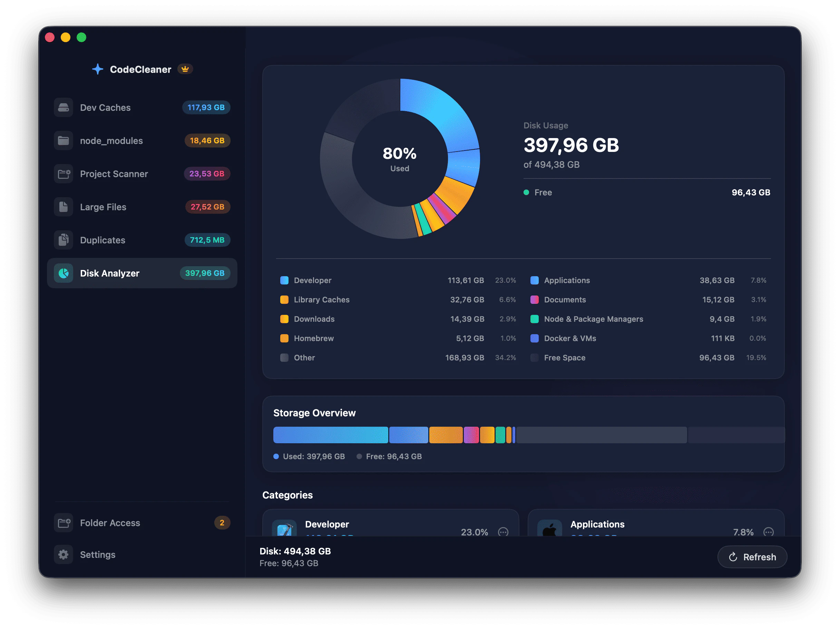Switch to the Duplicates section

pos(102,240)
